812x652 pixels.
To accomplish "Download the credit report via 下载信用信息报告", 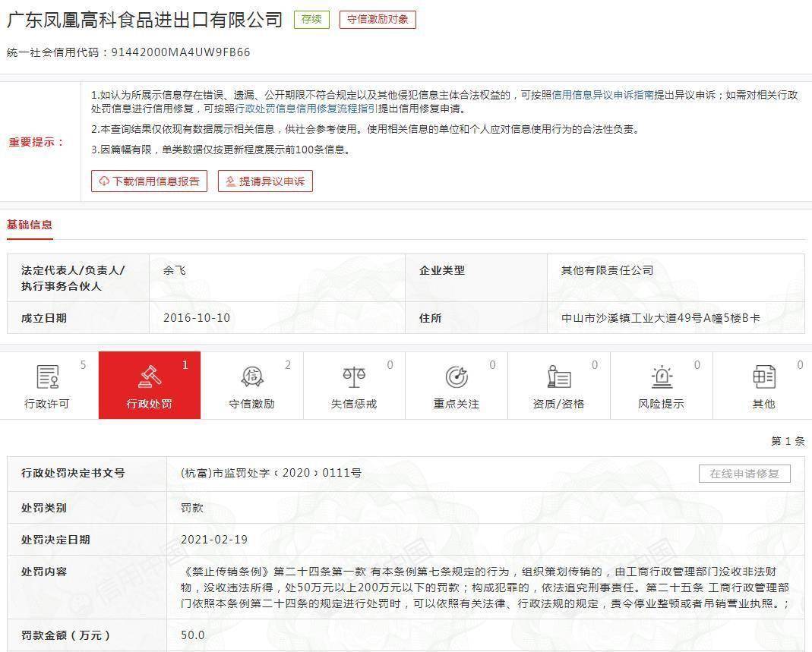I will [149, 181].
